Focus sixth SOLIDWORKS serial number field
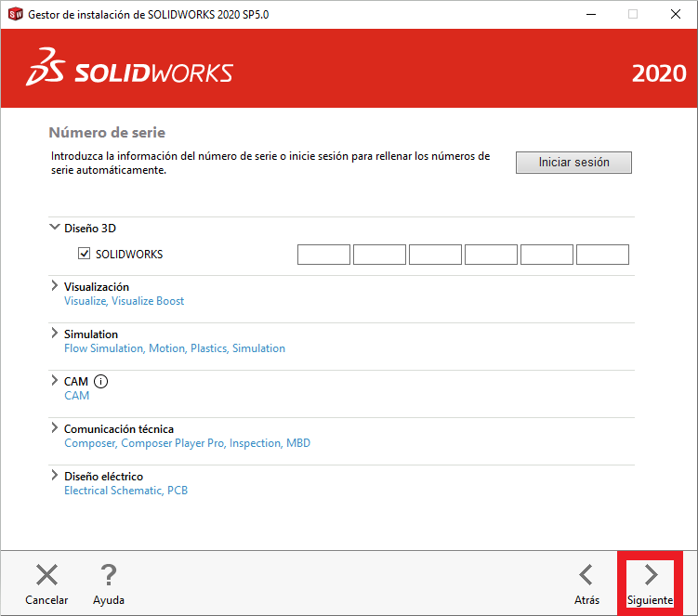 pos(603,255)
